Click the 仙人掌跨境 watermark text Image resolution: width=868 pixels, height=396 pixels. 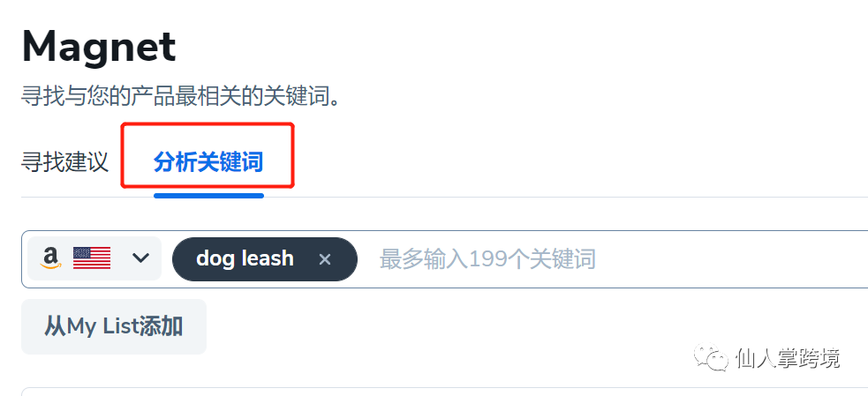pos(788,358)
